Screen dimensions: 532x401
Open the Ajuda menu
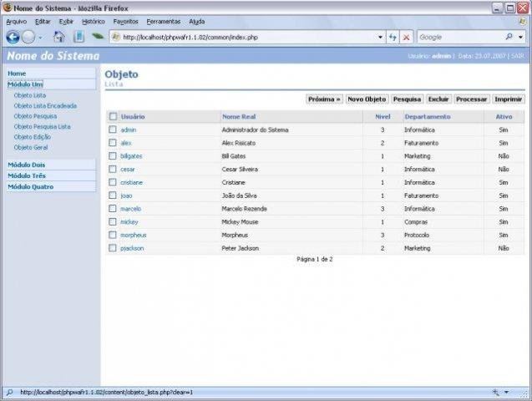point(197,22)
